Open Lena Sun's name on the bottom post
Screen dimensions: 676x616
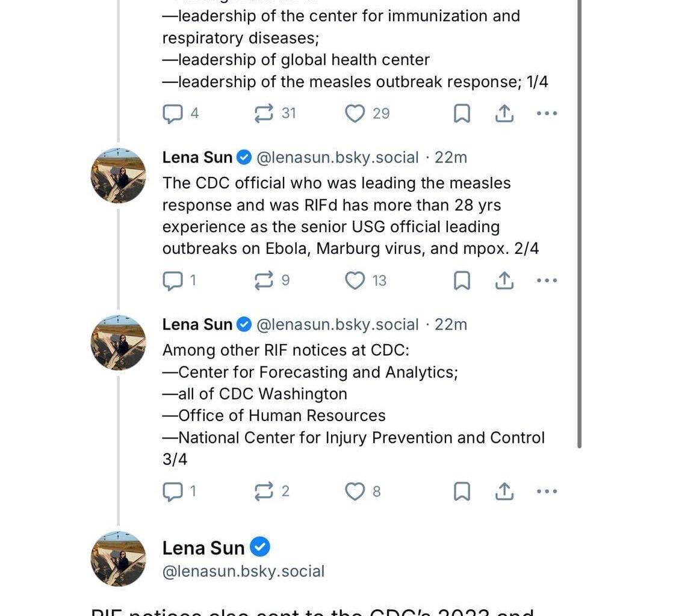(x=203, y=548)
